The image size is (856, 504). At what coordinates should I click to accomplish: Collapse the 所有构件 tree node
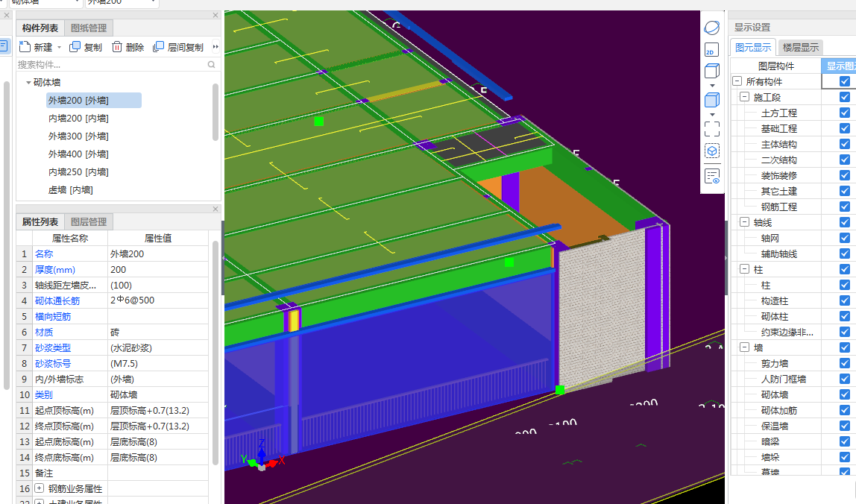(x=737, y=81)
